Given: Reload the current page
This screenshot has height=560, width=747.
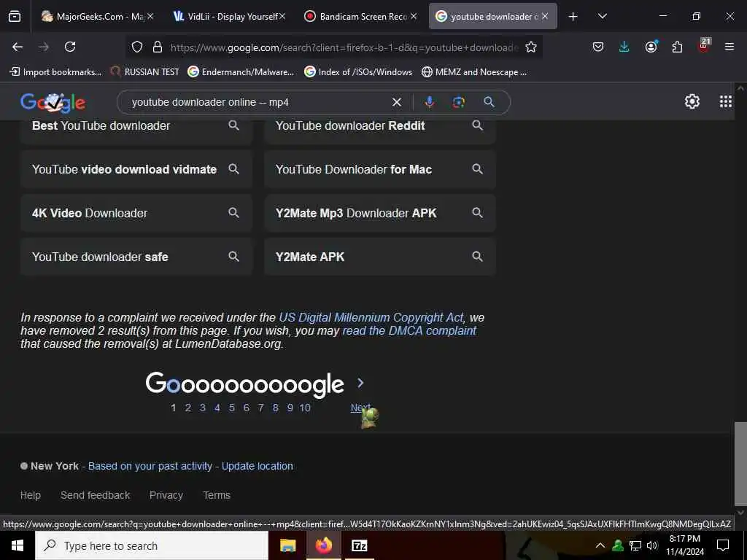Looking at the screenshot, I should (70, 47).
